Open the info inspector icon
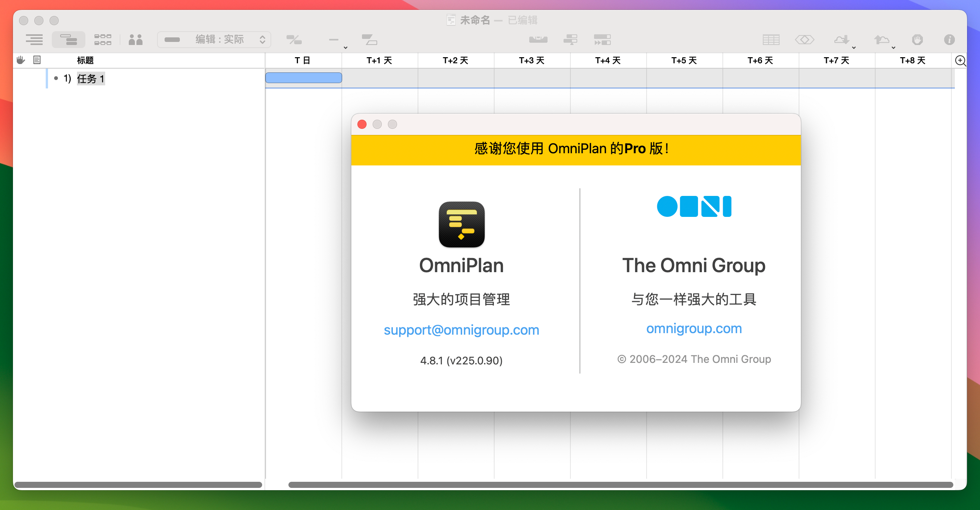Image resolution: width=980 pixels, height=510 pixels. pos(949,40)
